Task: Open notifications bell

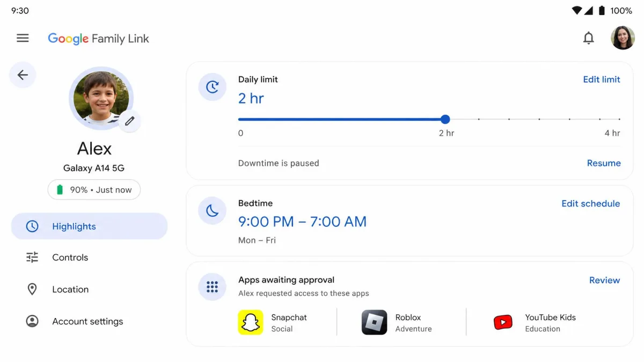Action: tap(589, 38)
